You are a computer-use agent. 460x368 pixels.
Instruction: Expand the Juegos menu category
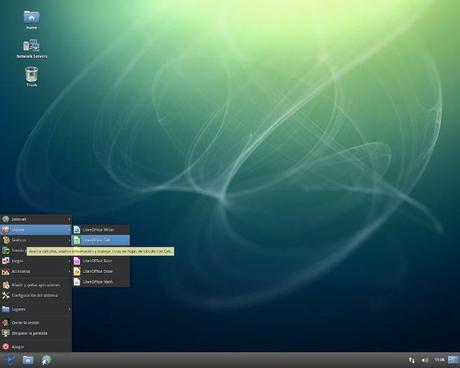click(x=36, y=261)
